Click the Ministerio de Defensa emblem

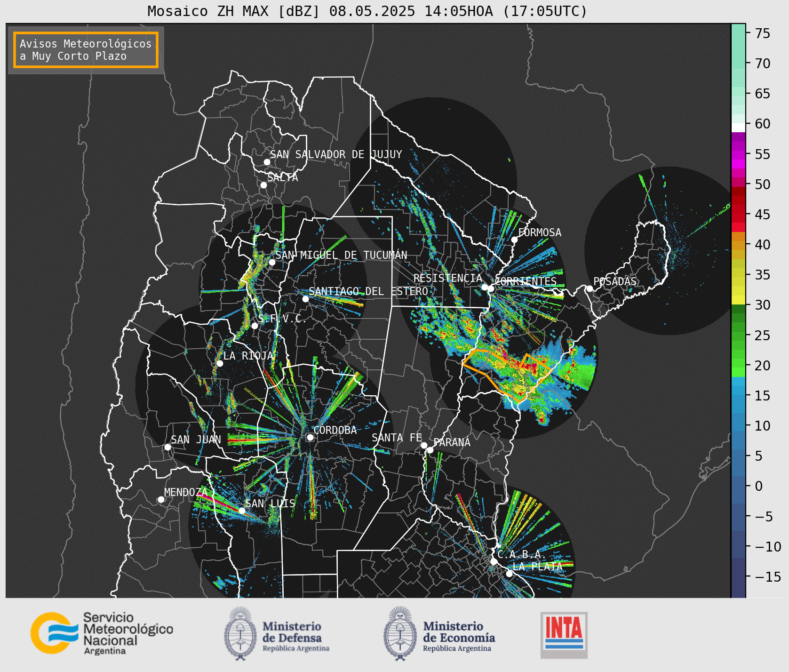[x=241, y=633]
